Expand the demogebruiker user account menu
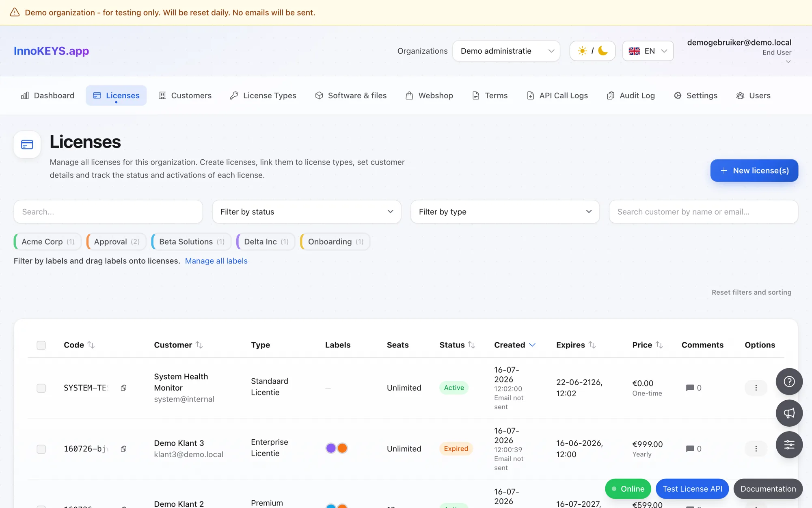The width and height of the screenshot is (812, 508). click(739, 52)
